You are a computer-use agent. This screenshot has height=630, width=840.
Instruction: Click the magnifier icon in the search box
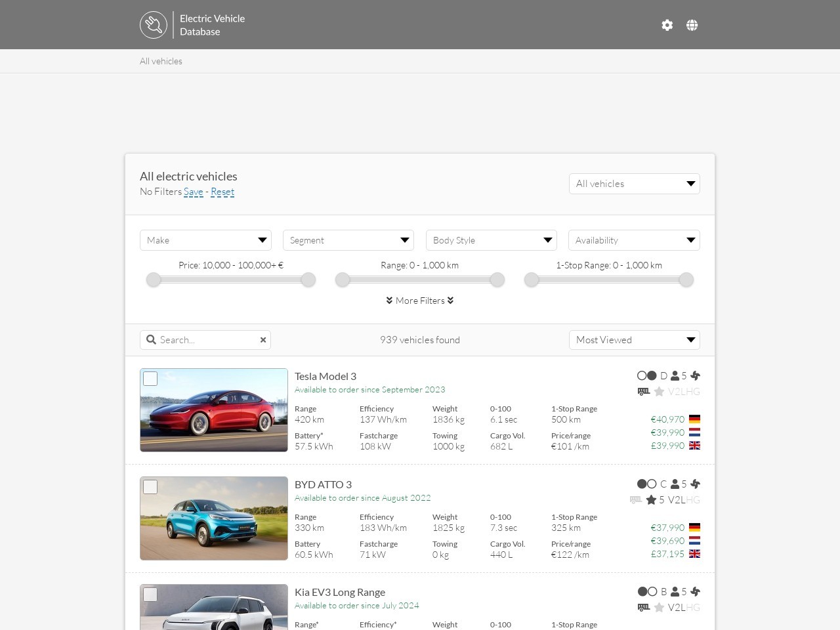(151, 340)
